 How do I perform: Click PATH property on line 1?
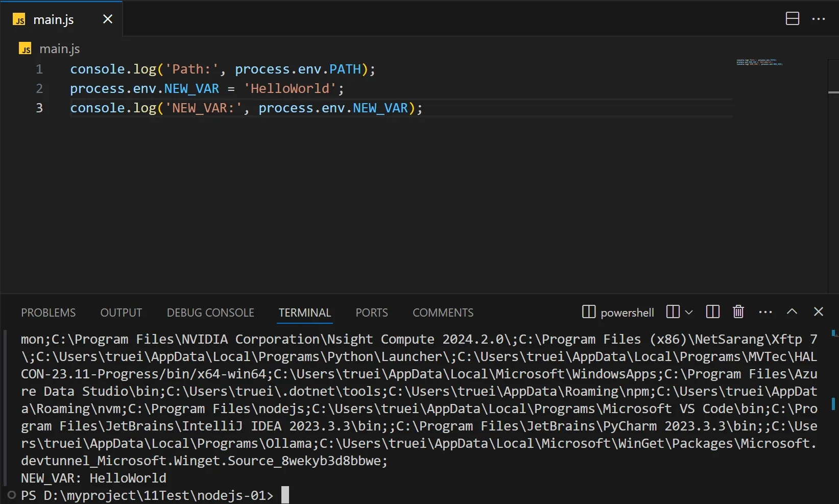point(345,69)
